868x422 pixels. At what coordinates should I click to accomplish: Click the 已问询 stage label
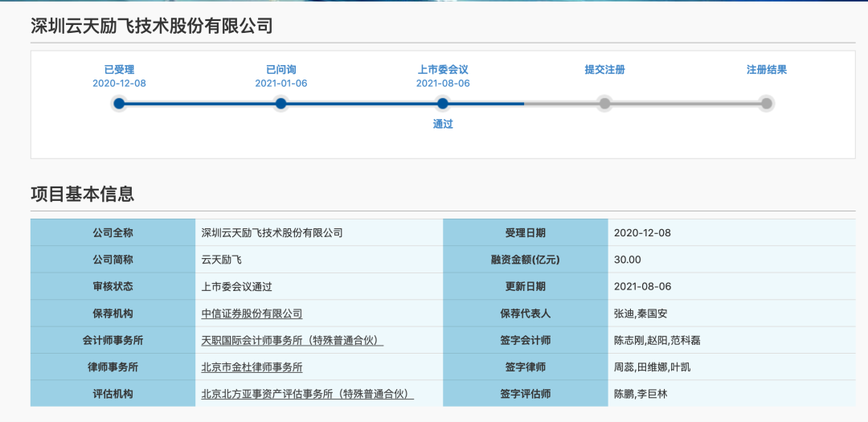click(280, 70)
